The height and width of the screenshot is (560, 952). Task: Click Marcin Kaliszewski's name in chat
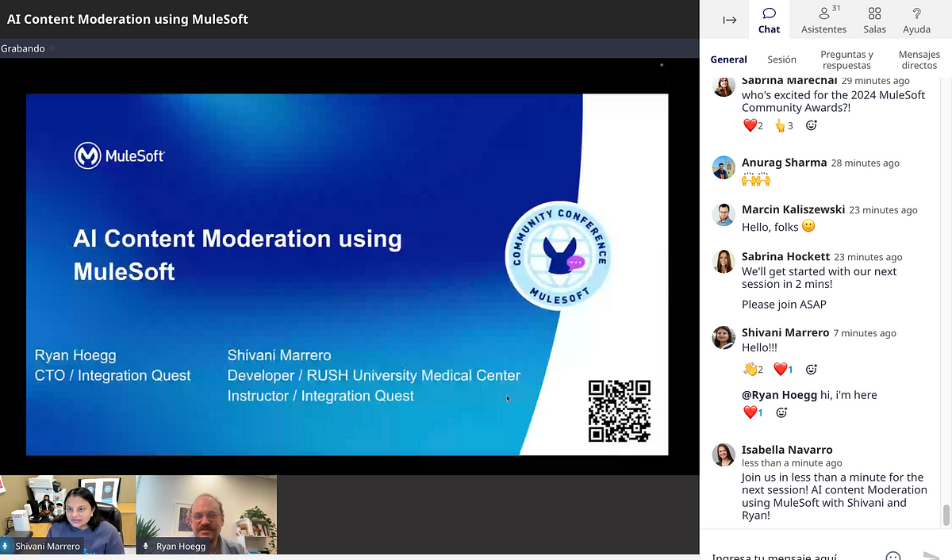[x=793, y=209]
